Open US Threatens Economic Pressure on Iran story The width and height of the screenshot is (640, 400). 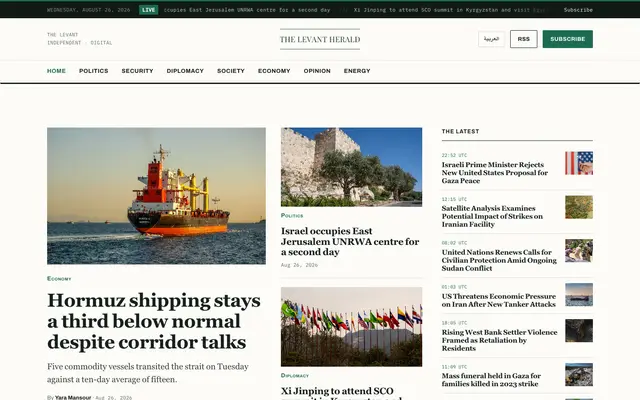pyautogui.click(x=499, y=300)
